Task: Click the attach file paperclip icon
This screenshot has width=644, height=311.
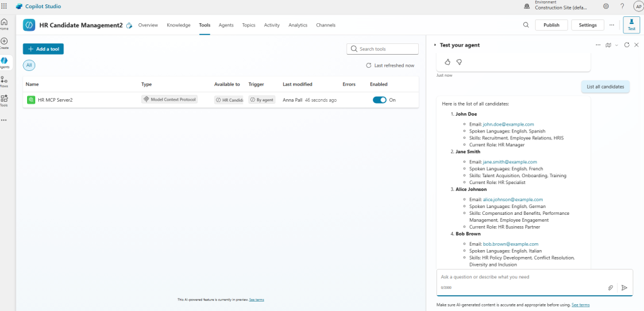Action: pyautogui.click(x=610, y=287)
